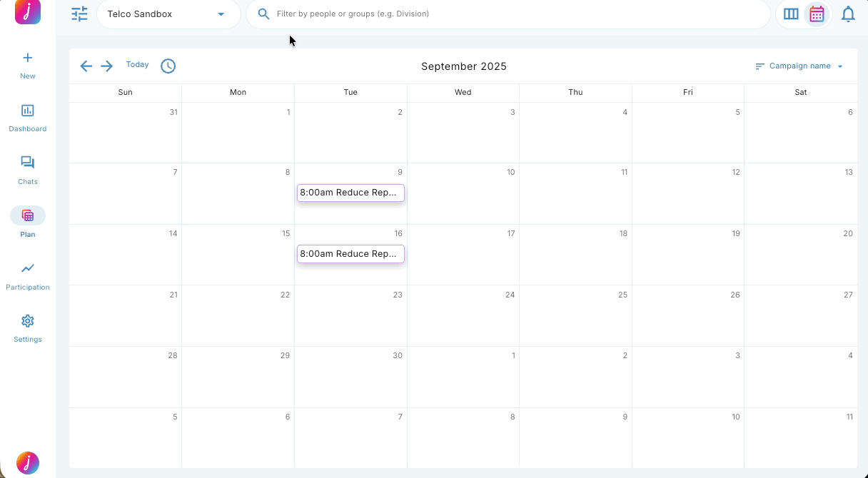Click the clock icon next to Today
This screenshot has height=478, width=868.
(x=168, y=66)
